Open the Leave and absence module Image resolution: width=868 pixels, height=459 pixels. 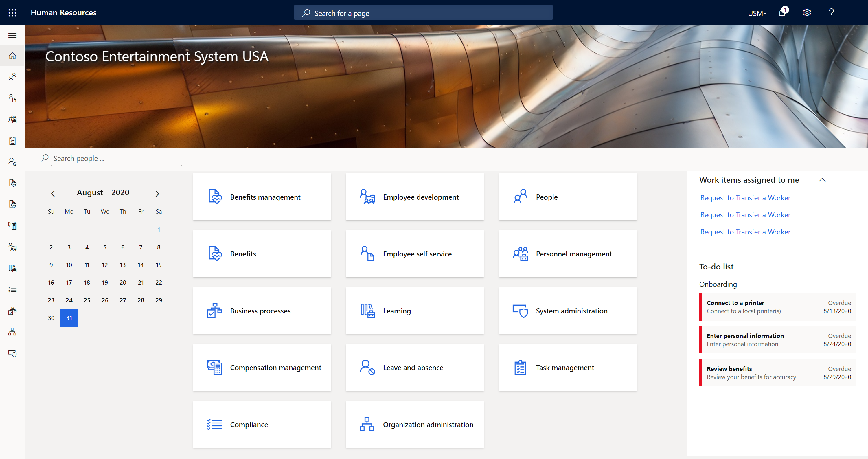point(414,367)
